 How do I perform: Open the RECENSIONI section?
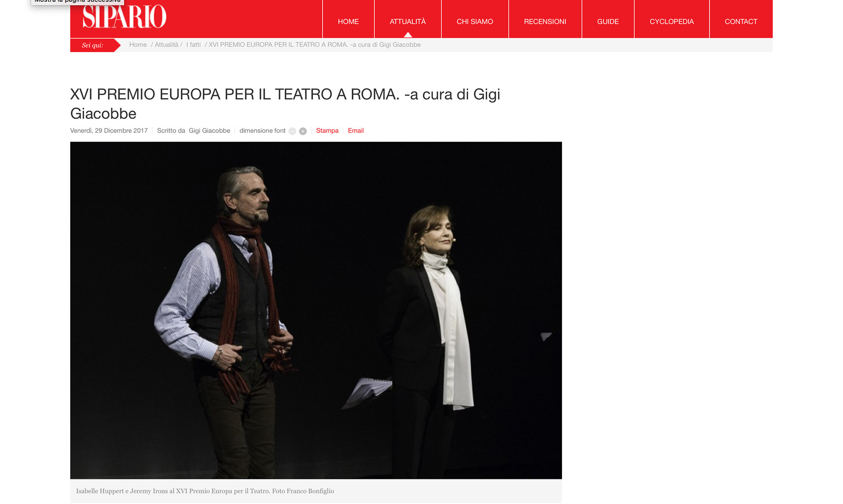545,21
